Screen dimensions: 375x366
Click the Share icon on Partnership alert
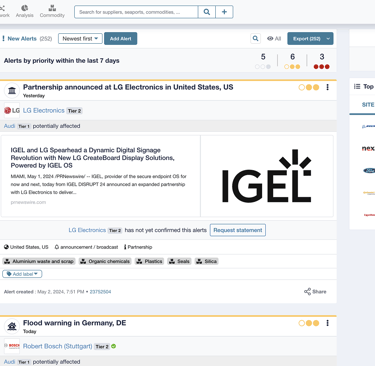coord(307,292)
